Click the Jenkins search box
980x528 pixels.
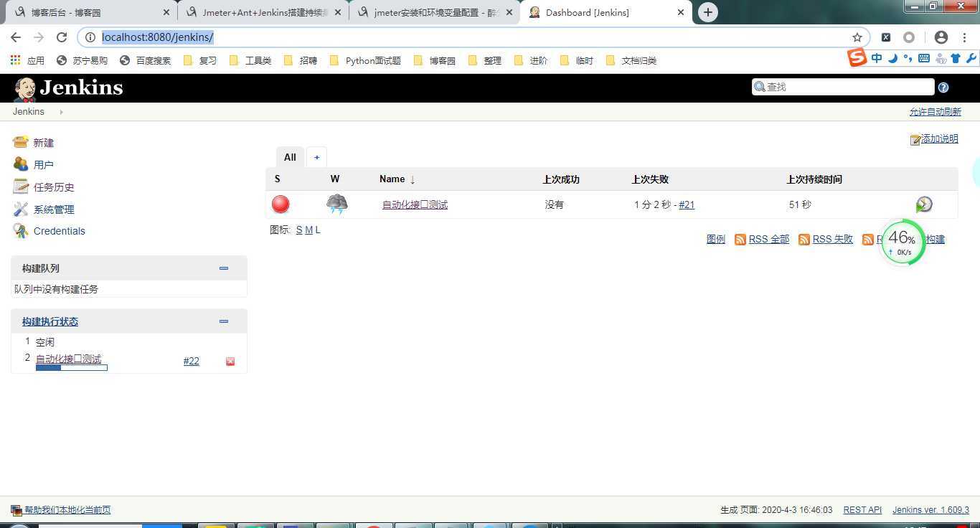[x=843, y=87]
